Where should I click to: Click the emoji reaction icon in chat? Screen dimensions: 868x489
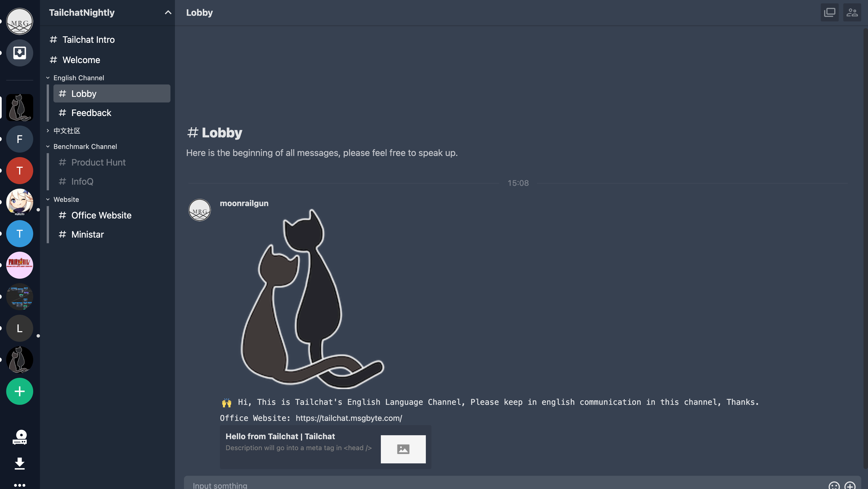pyautogui.click(x=834, y=484)
